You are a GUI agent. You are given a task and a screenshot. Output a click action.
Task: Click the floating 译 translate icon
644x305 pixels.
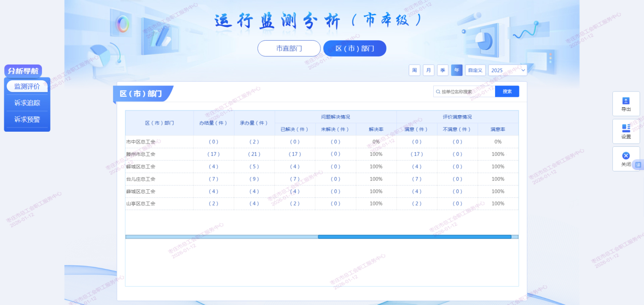pos(638,164)
